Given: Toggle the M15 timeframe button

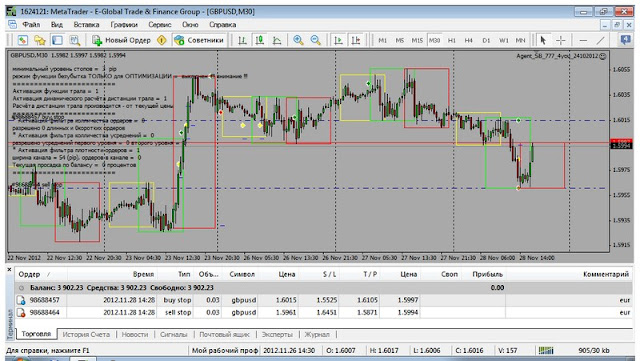Looking at the screenshot, I should click(417, 40).
